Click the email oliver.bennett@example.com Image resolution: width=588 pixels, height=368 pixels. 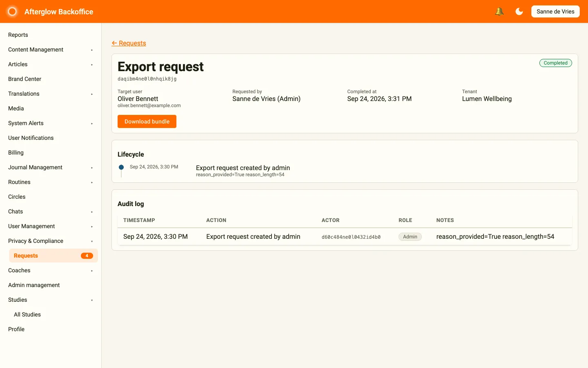pos(149,105)
